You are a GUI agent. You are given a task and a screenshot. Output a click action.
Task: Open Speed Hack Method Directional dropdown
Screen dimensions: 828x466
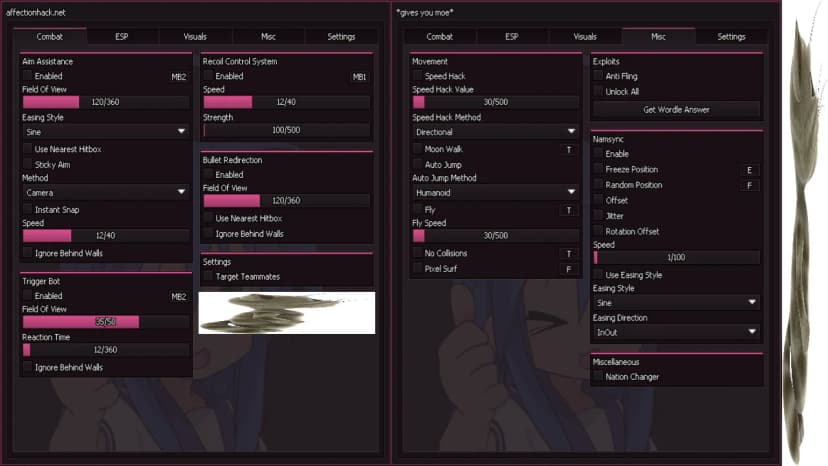click(x=495, y=132)
